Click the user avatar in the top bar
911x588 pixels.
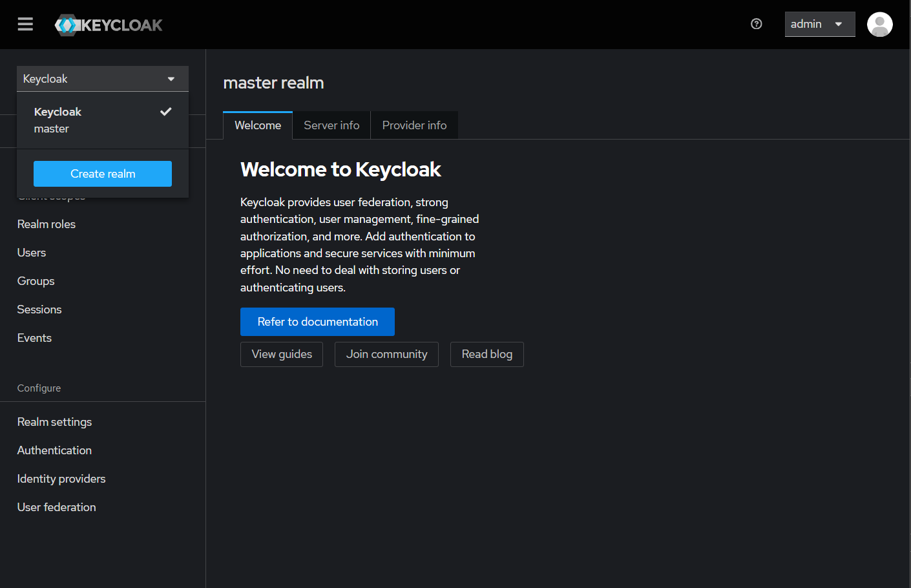(879, 24)
